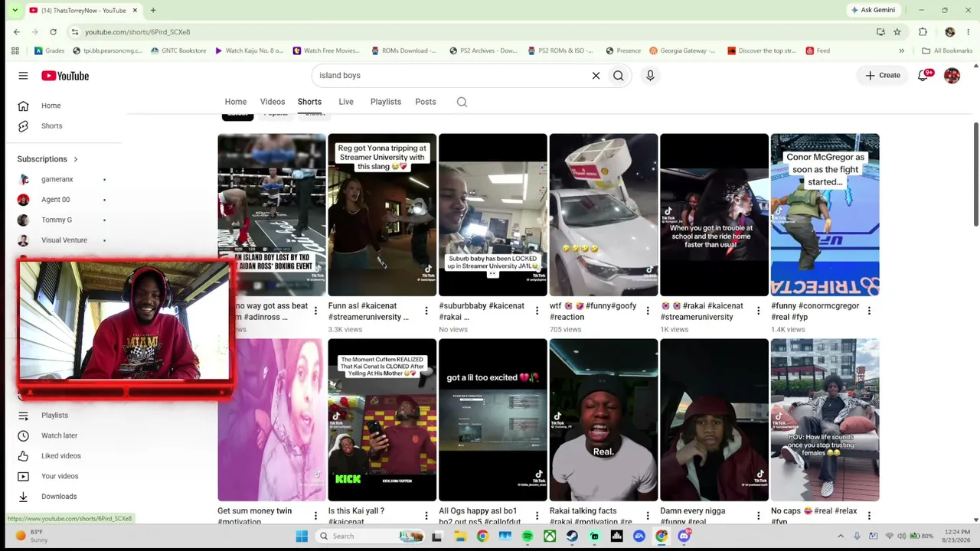
Task: Expand the Subscriptions section chevron
Action: pyautogui.click(x=76, y=159)
